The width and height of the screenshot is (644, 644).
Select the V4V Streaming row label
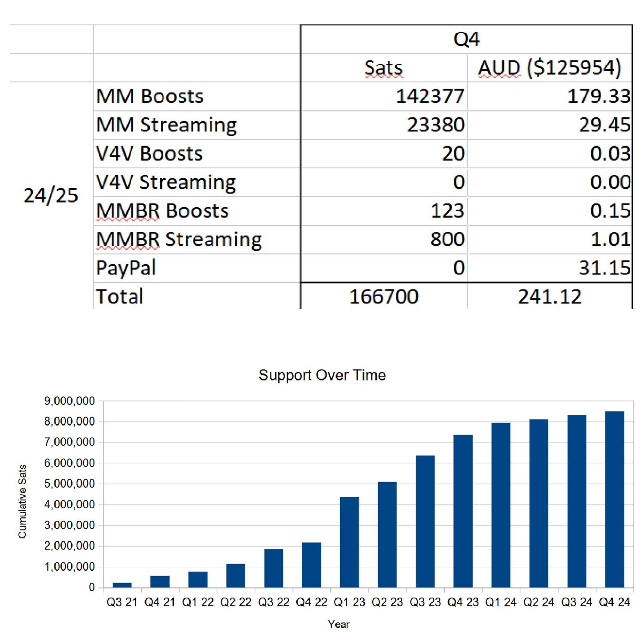click(x=197, y=182)
